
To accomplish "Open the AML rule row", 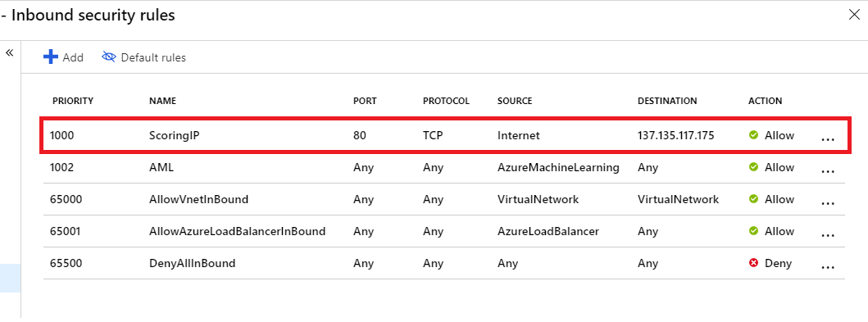I will (x=444, y=167).
